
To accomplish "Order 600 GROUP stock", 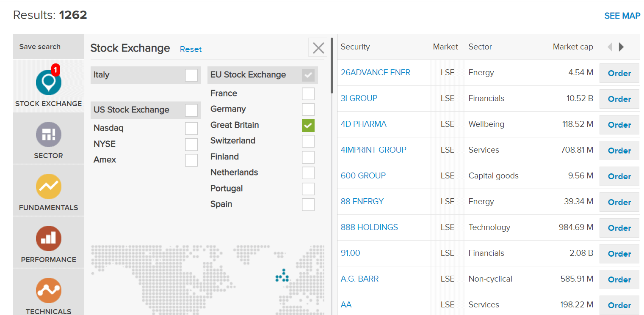I will (x=619, y=176).
